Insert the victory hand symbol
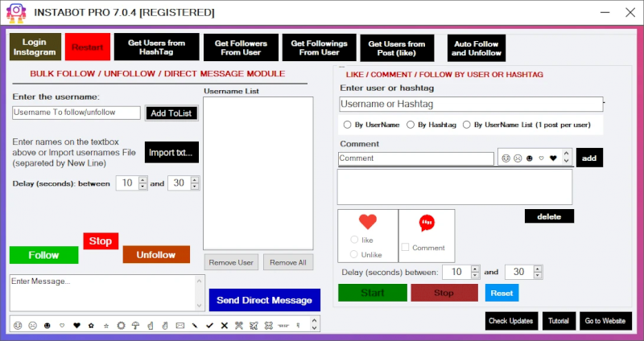This screenshot has width=644, height=341. 165,326
